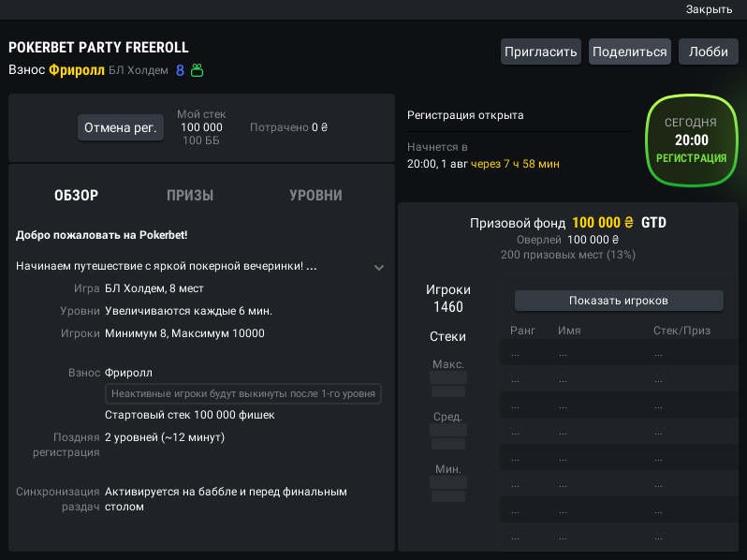Click the GTD label next to prize fund
The image size is (747, 560).
click(x=653, y=223)
